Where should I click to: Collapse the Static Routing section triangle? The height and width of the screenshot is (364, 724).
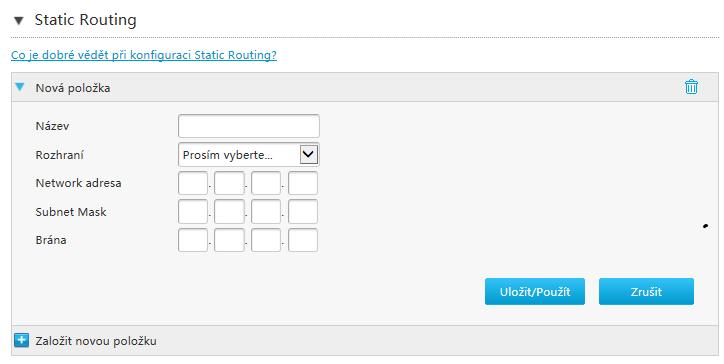pos(18,20)
